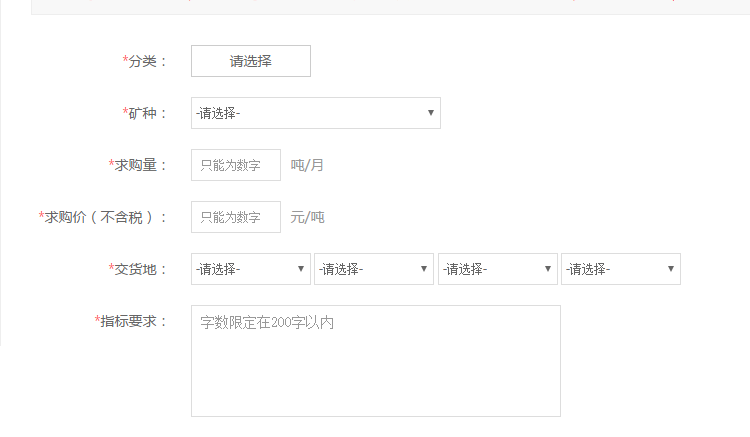
Task: Click the arrow on the fourth 交货地 dropdown
Action: tap(671, 269)
